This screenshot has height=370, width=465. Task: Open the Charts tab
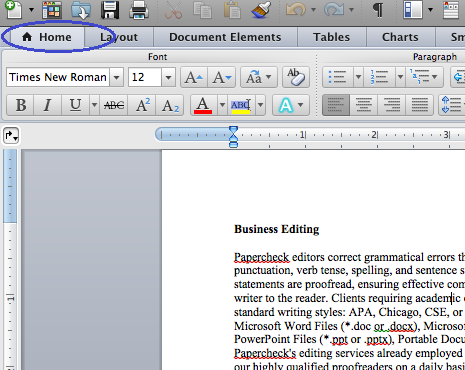[x=400, y=37]
